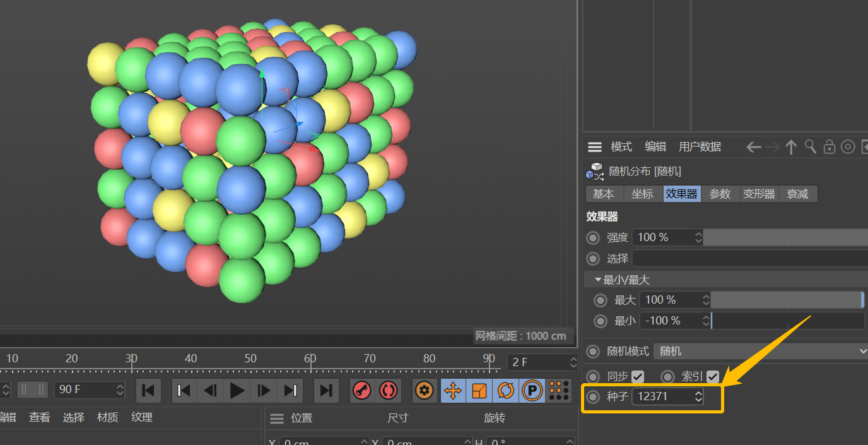Lock the attribute manager element

point(830,147)
